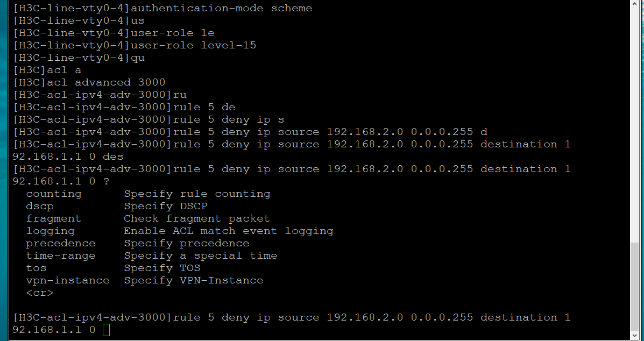Click the "Check fragment packet" description text
Screen dimensions: 644x341
(x=197, y=218)
